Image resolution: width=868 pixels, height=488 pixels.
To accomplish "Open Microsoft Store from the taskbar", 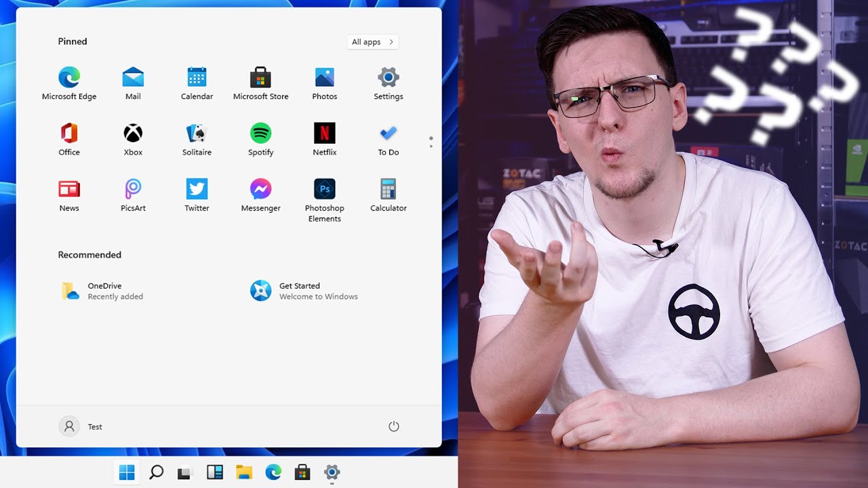I will click(x=302, y=472).
